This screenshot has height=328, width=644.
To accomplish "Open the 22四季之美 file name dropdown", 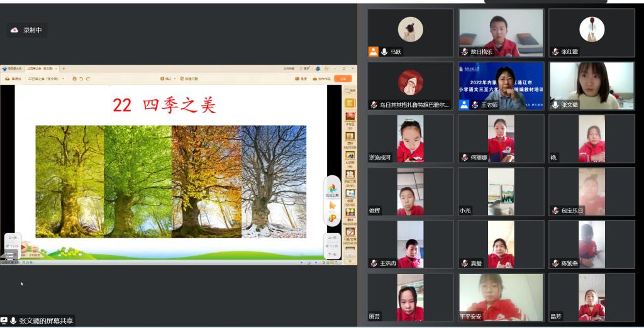I will point(63,79).
